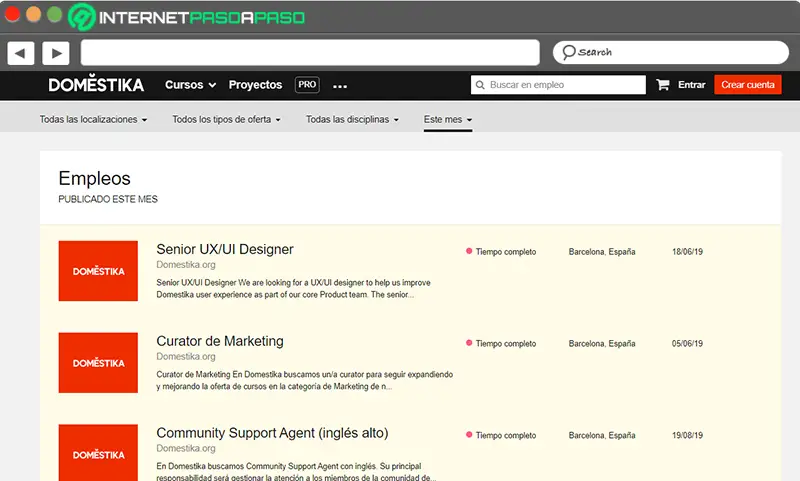Click the Domestika logo in navbar

[96, 85]
